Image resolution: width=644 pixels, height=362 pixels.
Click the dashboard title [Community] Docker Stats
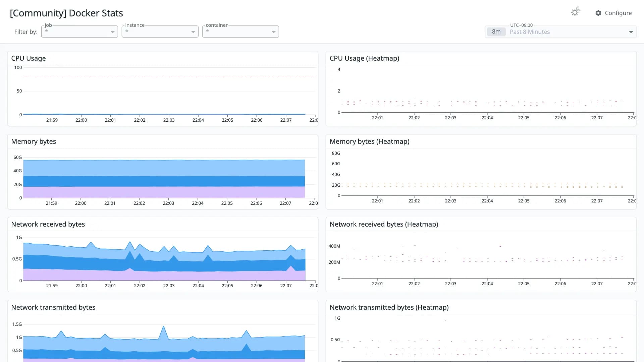pos(66,13)
